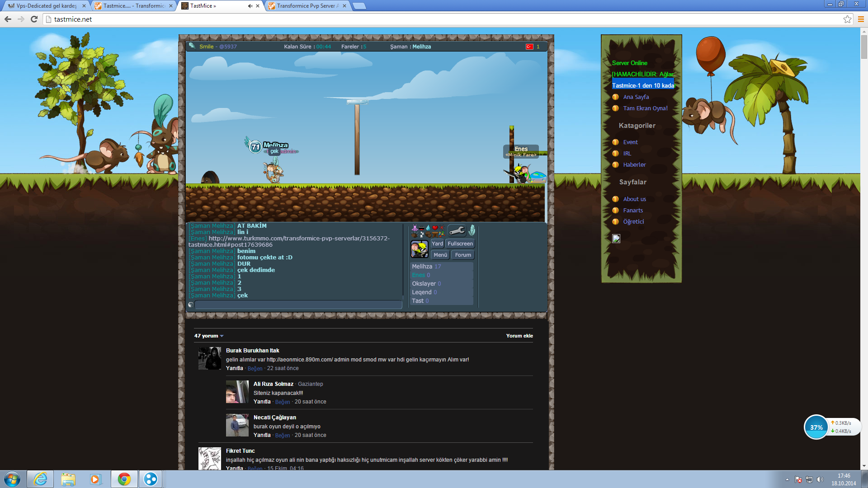Open the Event category link

pos(630,142)
